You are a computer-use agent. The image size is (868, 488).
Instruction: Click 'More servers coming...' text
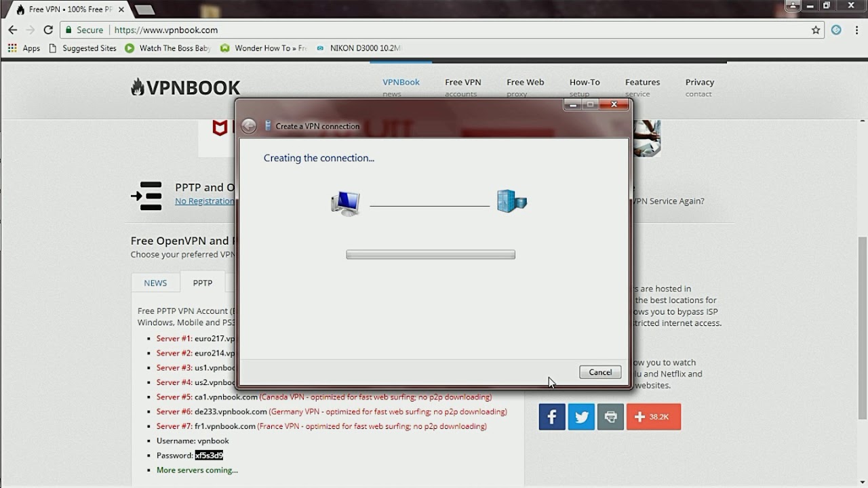[x=197, y=470]
